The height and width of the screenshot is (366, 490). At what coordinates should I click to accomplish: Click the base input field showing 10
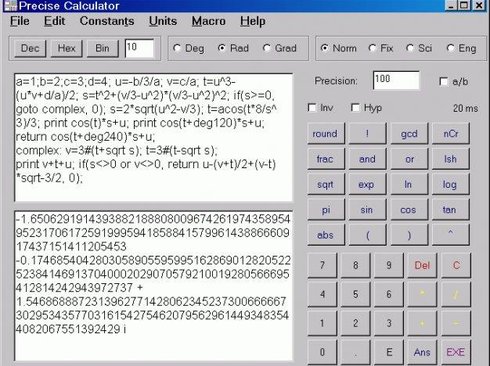tap(139, 48)
